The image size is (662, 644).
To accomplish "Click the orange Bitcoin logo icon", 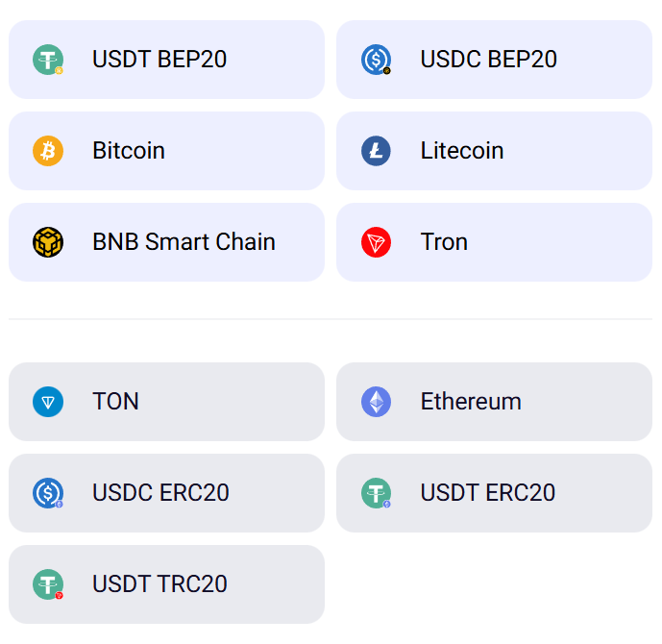I will click(x=48, y=151).
